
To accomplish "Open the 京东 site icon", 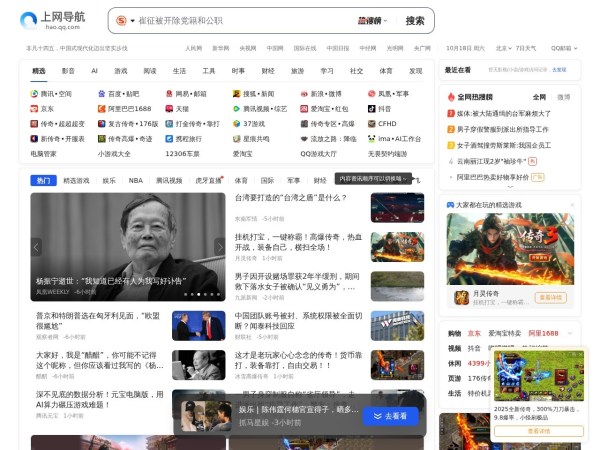I will pos(34,109).
